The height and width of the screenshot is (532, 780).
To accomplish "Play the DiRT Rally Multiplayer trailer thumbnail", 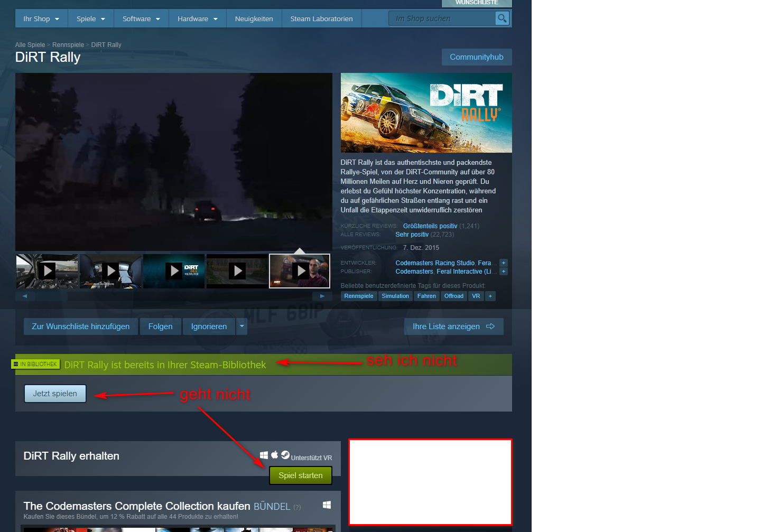I will click(174, 271).
